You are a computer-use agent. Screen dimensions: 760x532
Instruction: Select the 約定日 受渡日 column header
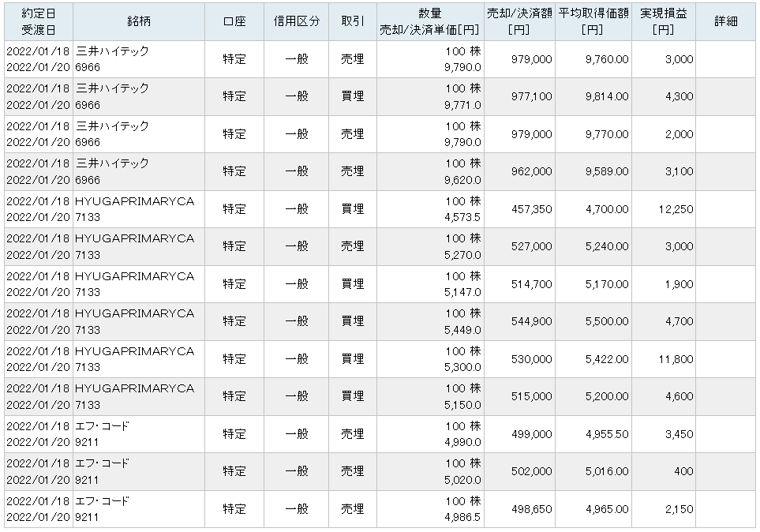(39, 21)
